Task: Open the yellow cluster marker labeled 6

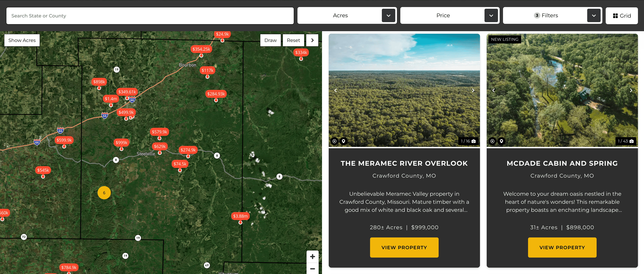Action: 104,193
